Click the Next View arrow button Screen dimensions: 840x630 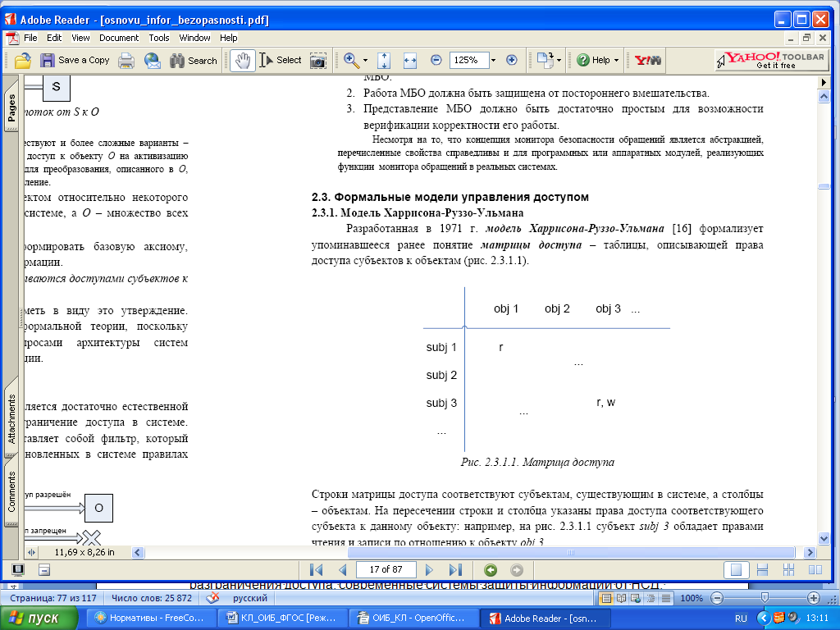point(517,570)
